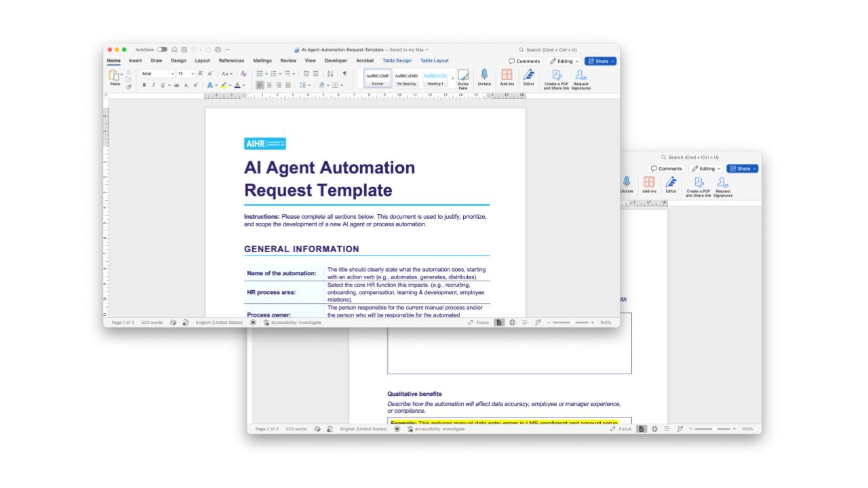This screenshot has height=488, width=868.
Task: Toggle bold formatting
Action: 144,85
